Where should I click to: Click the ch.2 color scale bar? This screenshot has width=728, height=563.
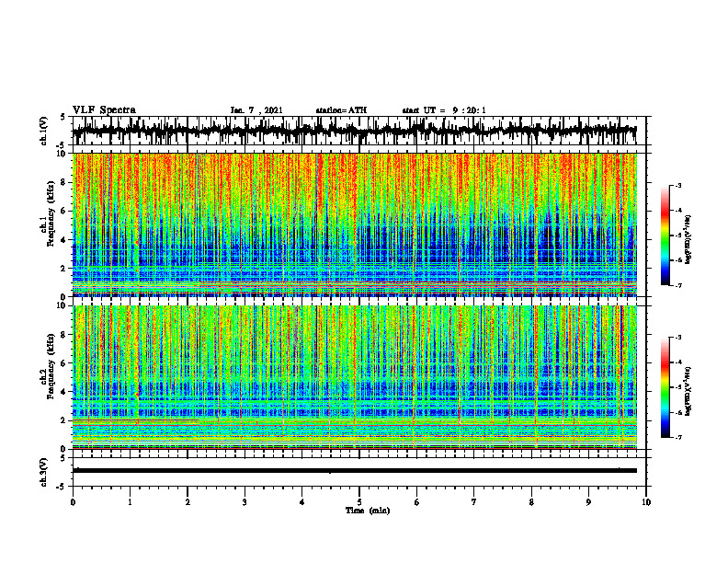(x=665, y=387)
